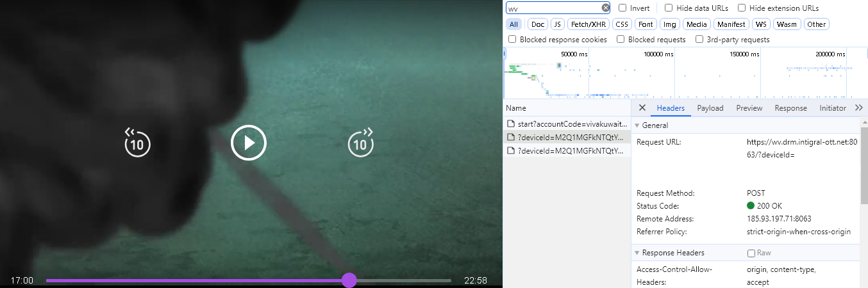Select the start?accountCode request row
The image size is (868, 288).
567,124
